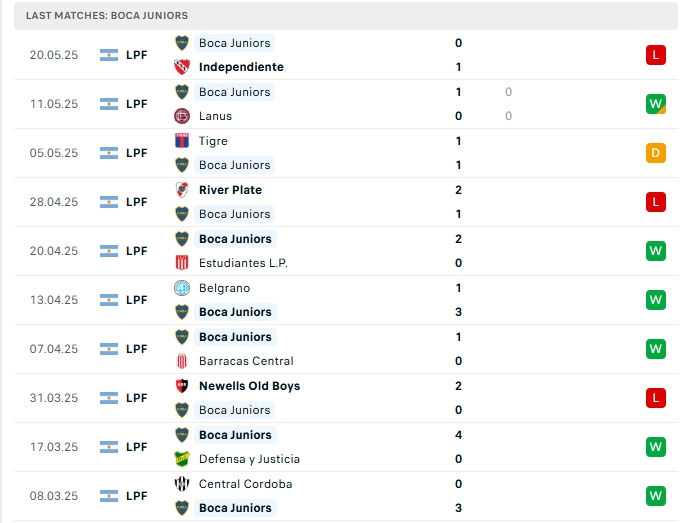Click the Independiente team crest icon
The height and width of the screenshot is (523, 690).
click(x=182, y=67)
